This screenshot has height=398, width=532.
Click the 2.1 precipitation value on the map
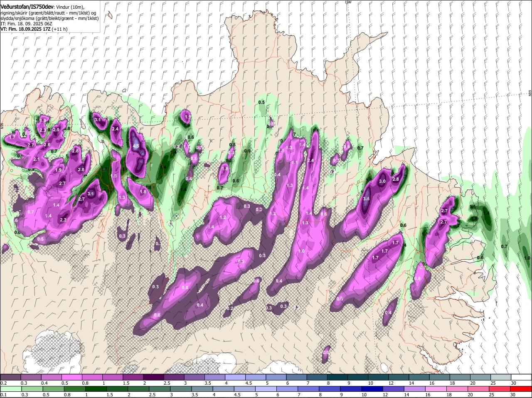(36, 160)
